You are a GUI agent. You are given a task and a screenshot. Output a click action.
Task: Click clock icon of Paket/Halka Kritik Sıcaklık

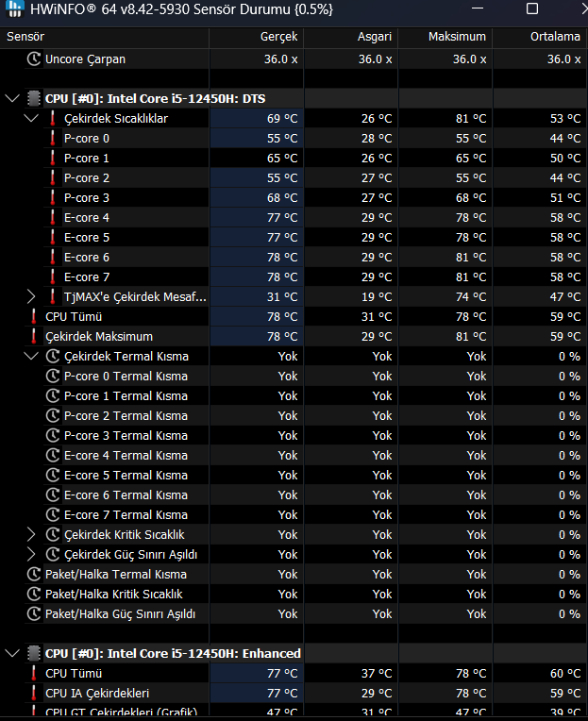click(x=34, y=594)
